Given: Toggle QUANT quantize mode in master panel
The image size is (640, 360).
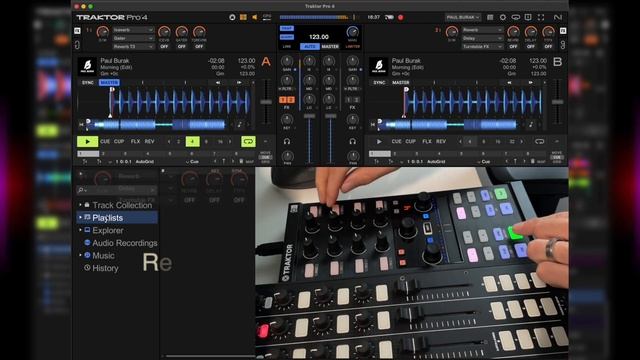Looking at the screenshot, I should (287, 37).
